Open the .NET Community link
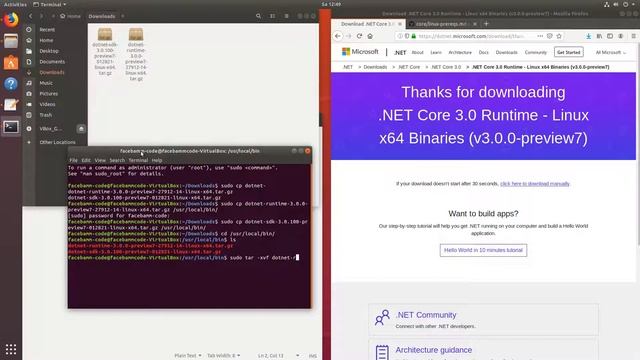The height and width of the screenshot is (360, 640). click(x=426, y=315)
